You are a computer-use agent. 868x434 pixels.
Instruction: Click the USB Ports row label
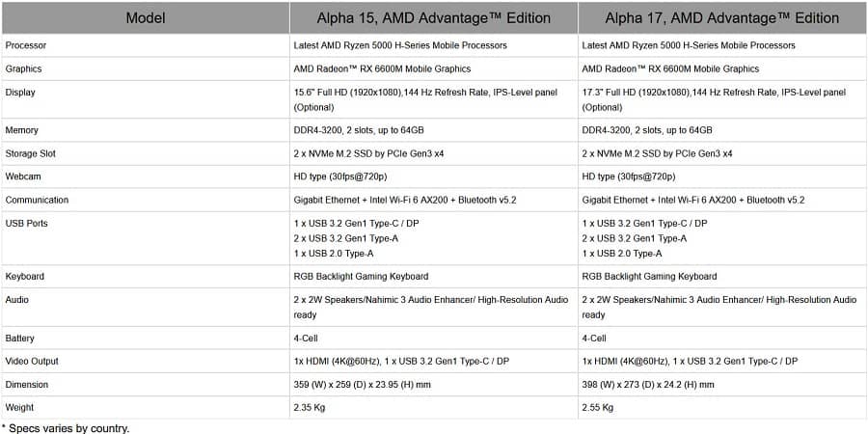tap(27, 223)
